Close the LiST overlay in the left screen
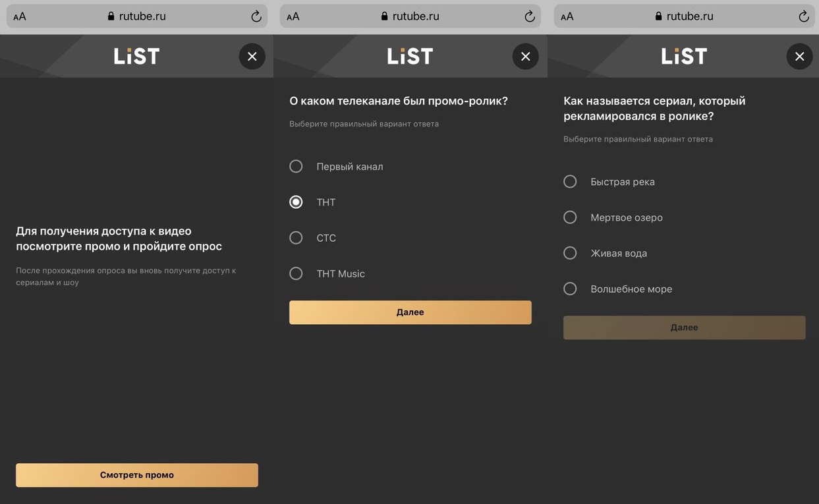 point(252,57)
